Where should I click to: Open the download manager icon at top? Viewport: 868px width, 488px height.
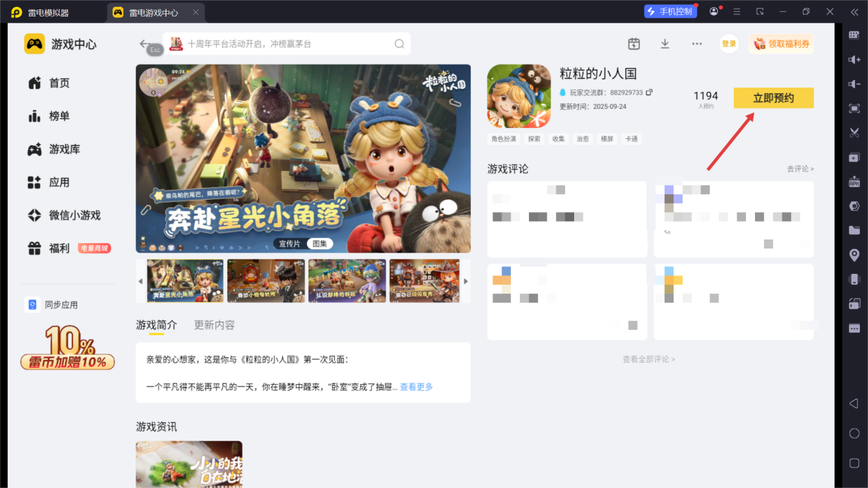pyautogui.click(x=664, y=43)
